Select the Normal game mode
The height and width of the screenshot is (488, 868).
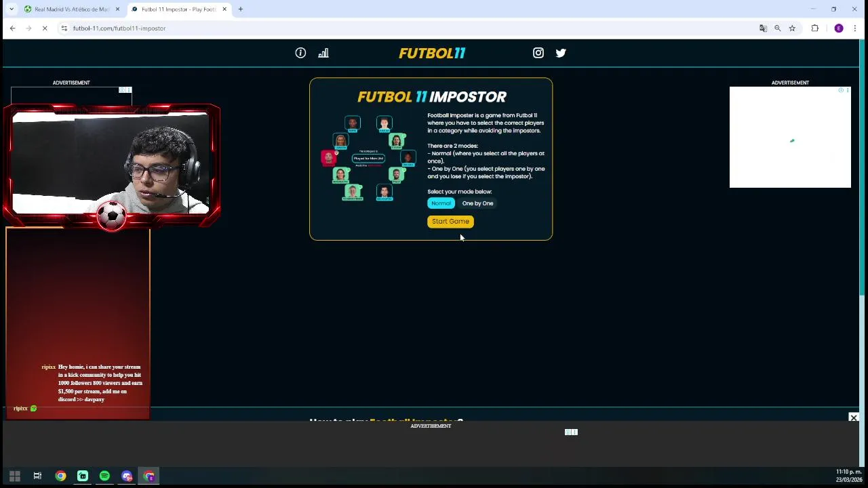coord(441,203)
